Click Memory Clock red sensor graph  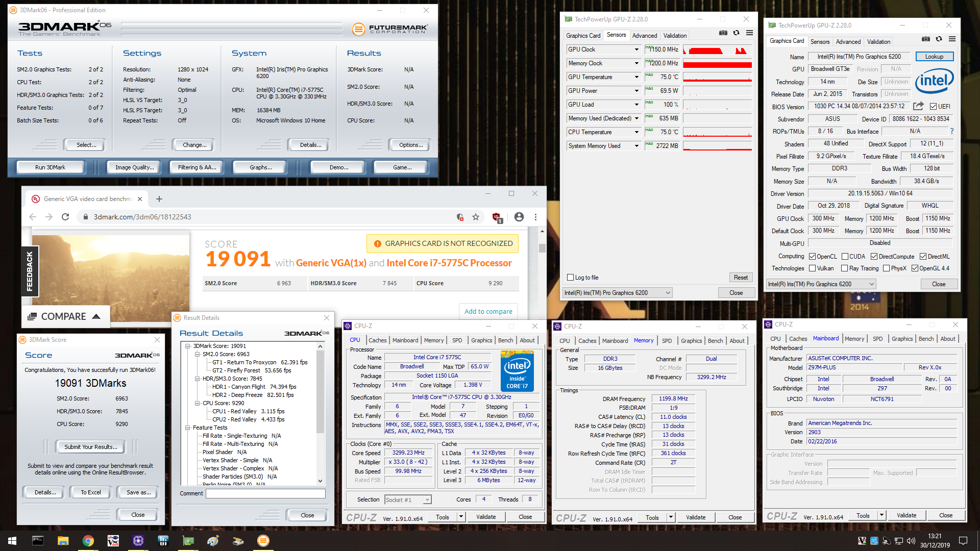point(717,63)
